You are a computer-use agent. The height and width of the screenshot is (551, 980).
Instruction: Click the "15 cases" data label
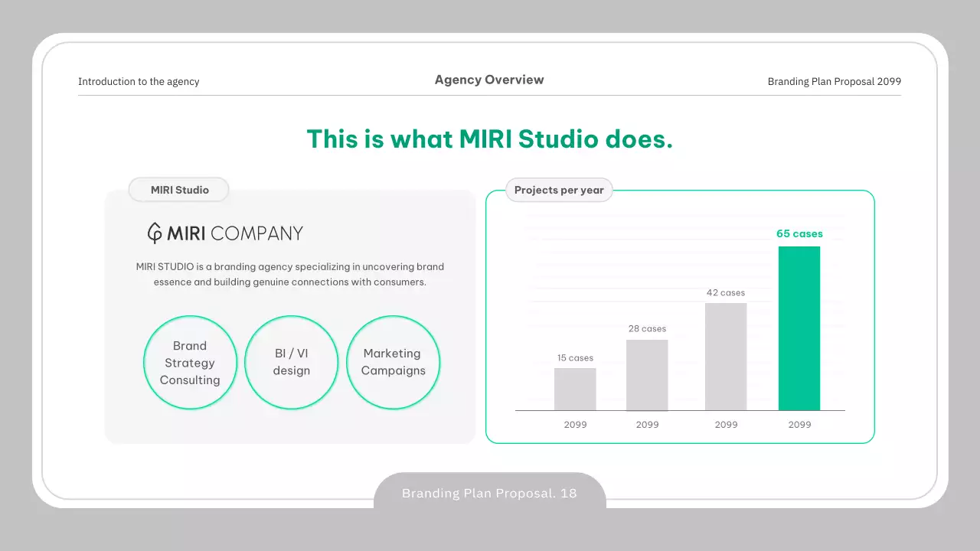point(575,358)
